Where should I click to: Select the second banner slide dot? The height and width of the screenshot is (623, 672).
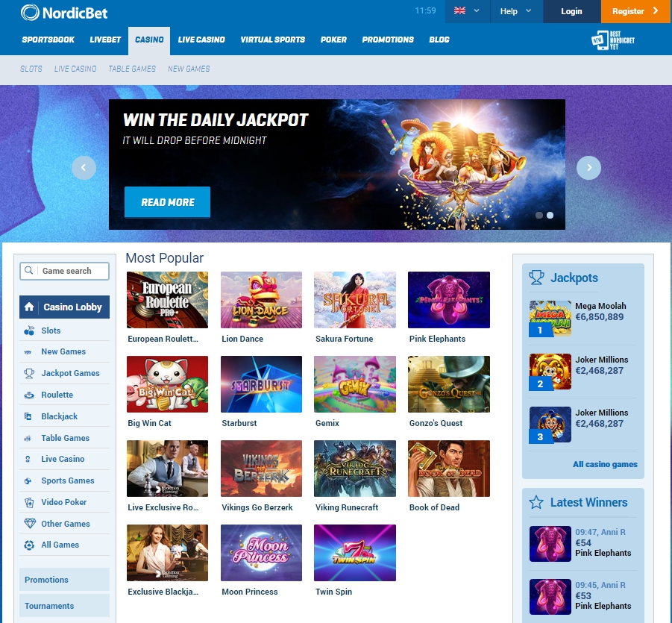[x=550, y=215]
